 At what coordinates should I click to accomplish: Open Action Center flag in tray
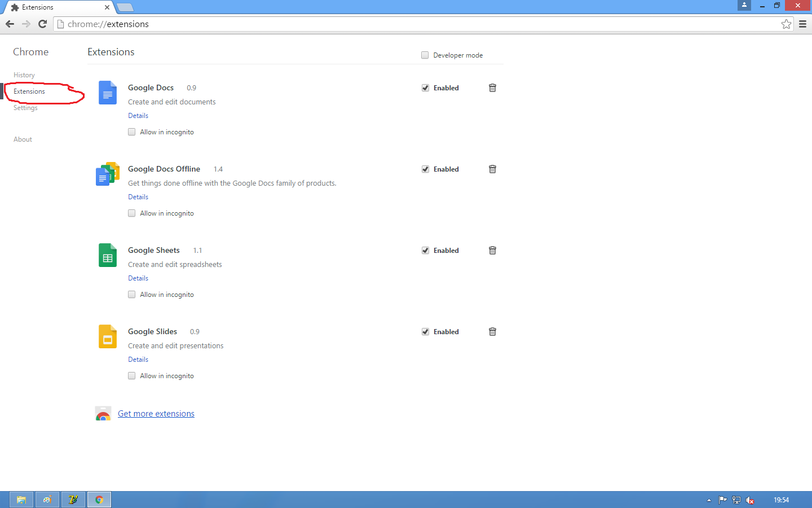click(x=722, y=500)
